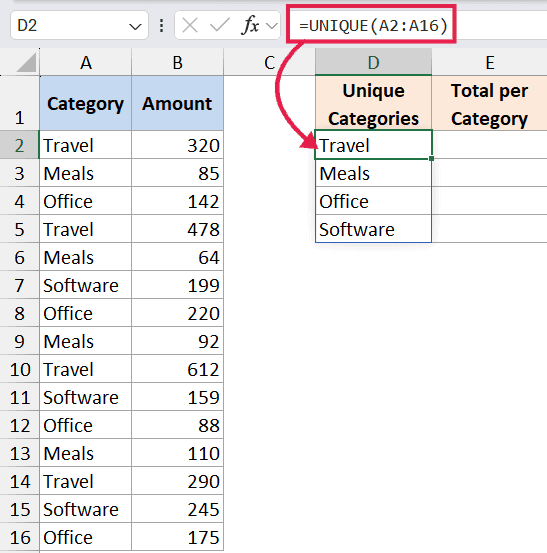
Task: Select row 10 header
Action: tap(19, 369)
